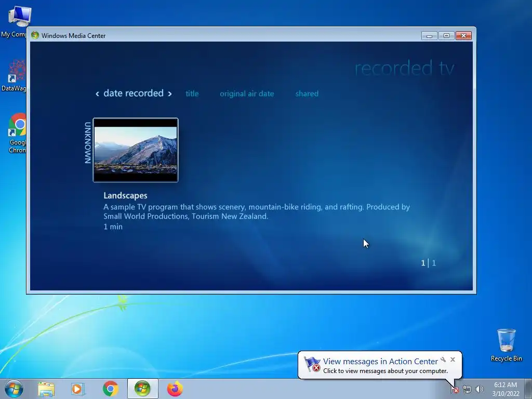Click the flag icon in the Action Center balloon
This screenshot has width=532, height=399.
(312, 364)
